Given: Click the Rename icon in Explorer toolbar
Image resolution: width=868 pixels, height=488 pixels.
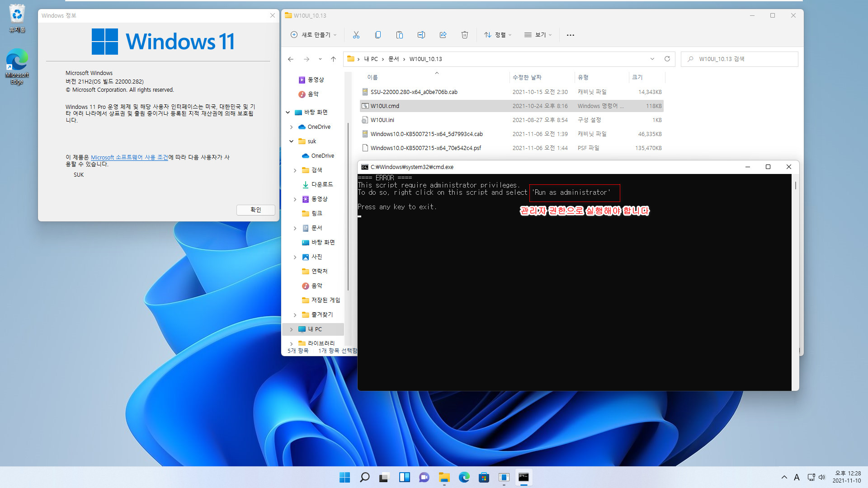Looking at the screenshot, I should 421,35.
